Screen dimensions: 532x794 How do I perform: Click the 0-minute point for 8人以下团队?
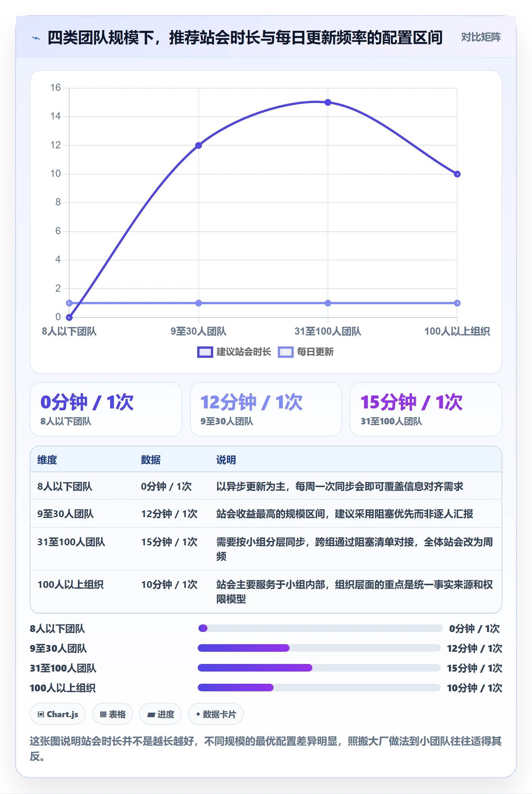69,317
